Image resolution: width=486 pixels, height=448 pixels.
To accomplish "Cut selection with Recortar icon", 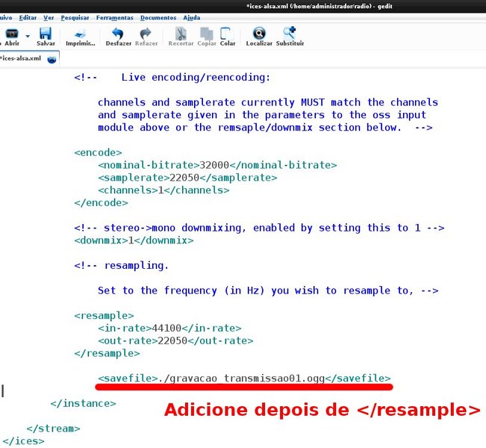I will (x=181, y=34).
